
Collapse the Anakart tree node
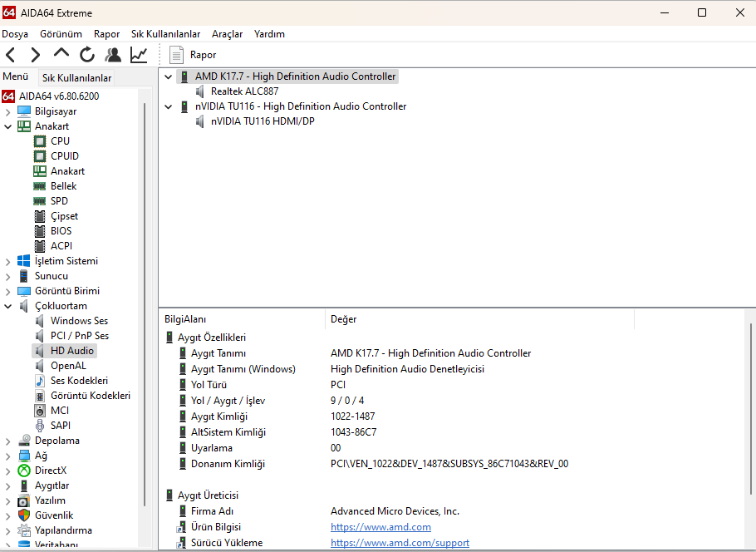click(x=8, y=126)
